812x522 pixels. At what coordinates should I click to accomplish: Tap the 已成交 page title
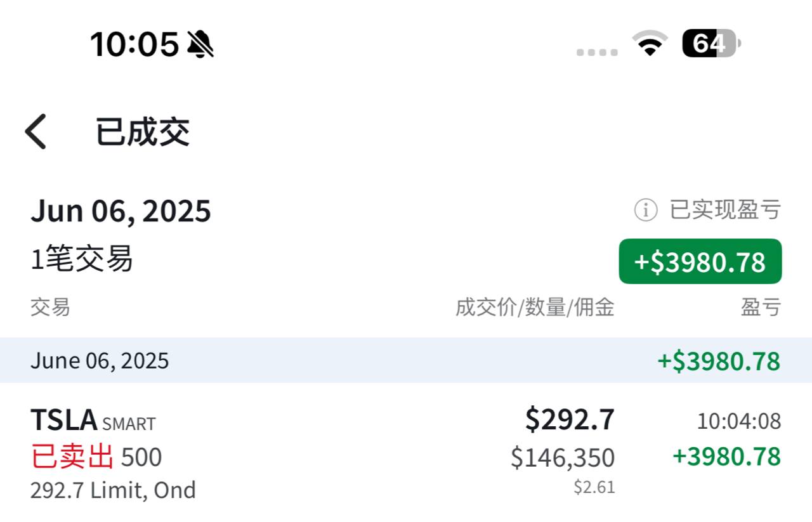click(x=143, y=132)
